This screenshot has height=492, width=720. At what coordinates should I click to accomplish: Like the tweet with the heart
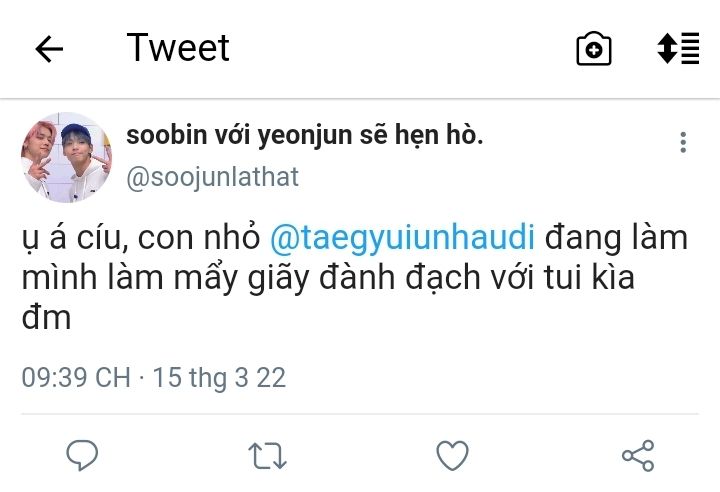[x=453, y=456]
